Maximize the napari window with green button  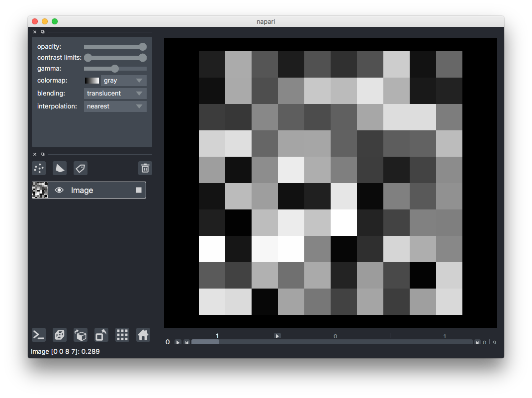coord(55,21)
